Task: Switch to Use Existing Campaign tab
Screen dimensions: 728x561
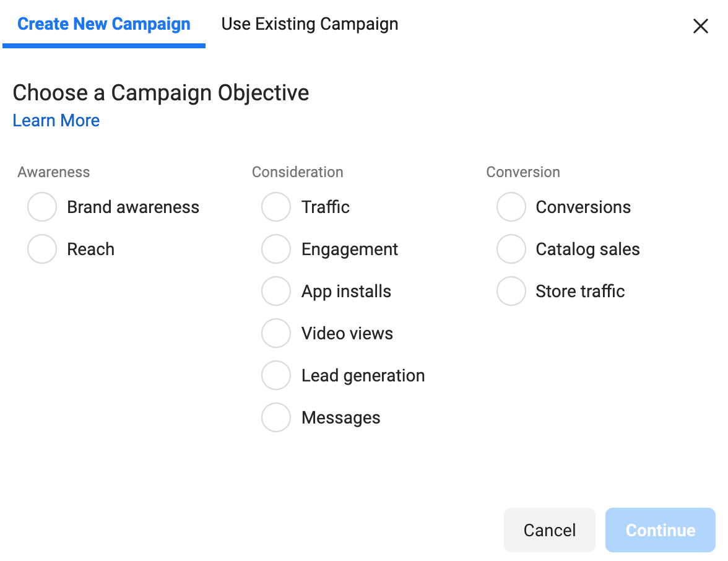Action: pyautogui.click(x=310, y=24)
